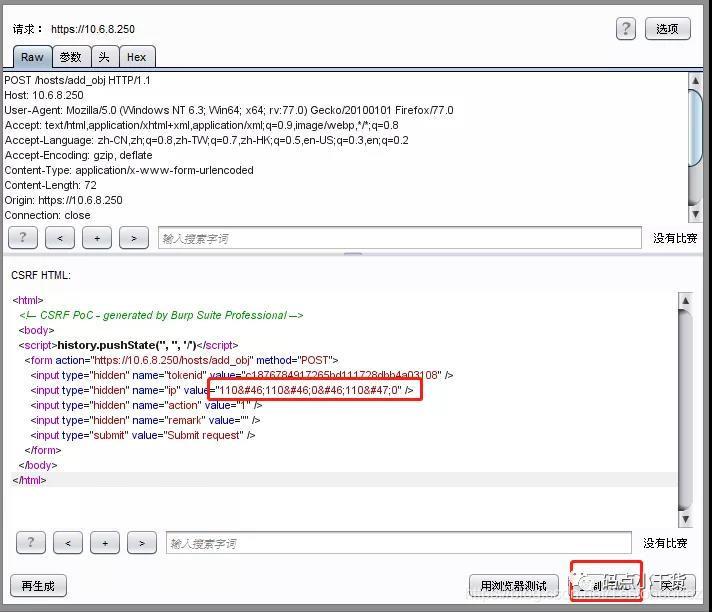This screenshot has width=712, height=612.
Task: Click the tokenid hidden input line
Action: pyautogui.click(x=242, y=375)
